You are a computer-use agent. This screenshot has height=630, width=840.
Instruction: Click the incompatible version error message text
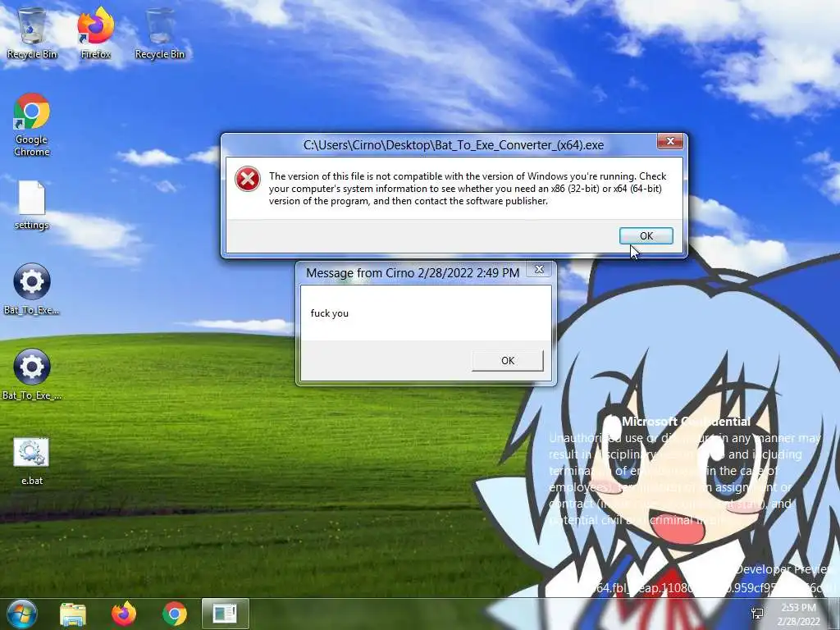(x=468, y=189)
